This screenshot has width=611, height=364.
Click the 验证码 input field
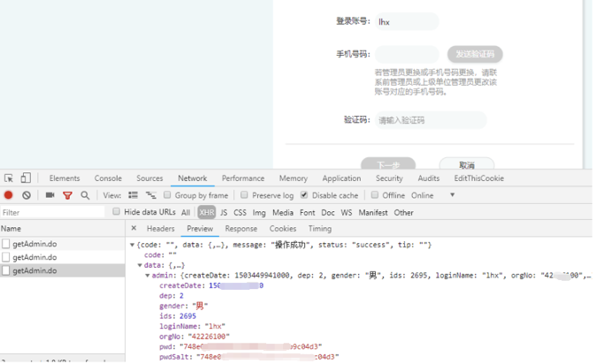[430, 120]
